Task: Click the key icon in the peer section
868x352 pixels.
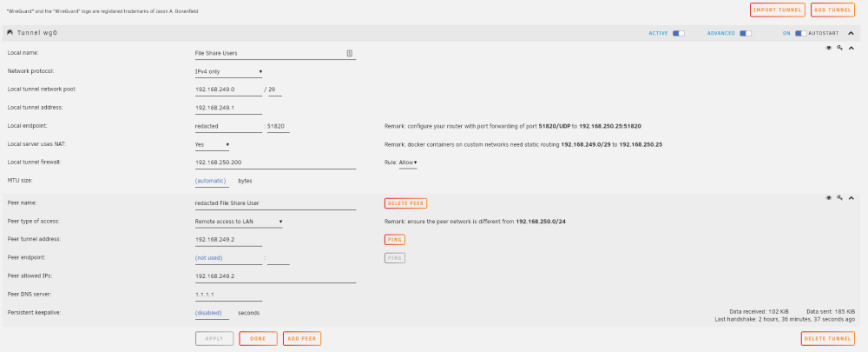Action: pos(839,198)
